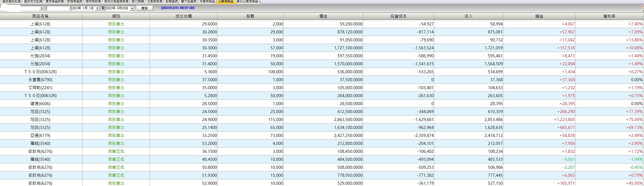The height and width of the screenshot is (186, 644).
Task: Click the timestamp [2023/12/31-08:07:28]
Action: pos(178,8)
